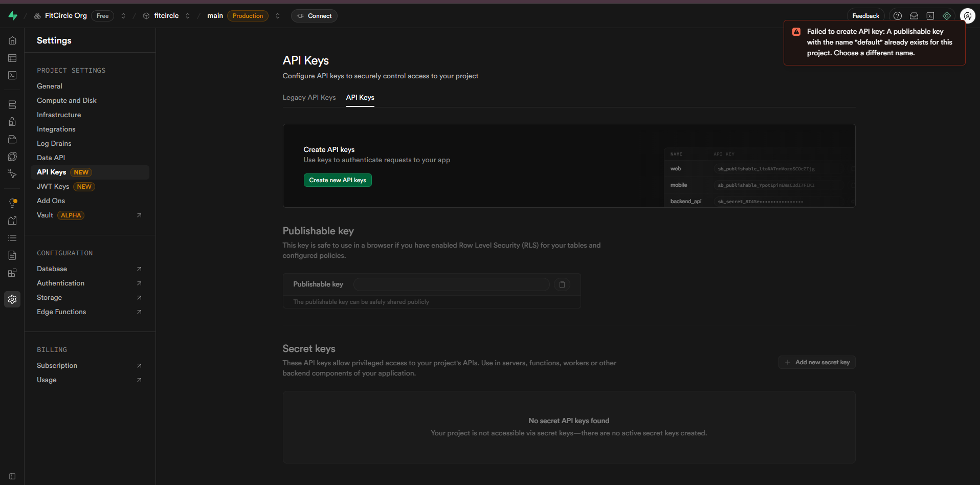980x485 pixels.
Task: Open the Vault settings link
Action: pos(45,215)
